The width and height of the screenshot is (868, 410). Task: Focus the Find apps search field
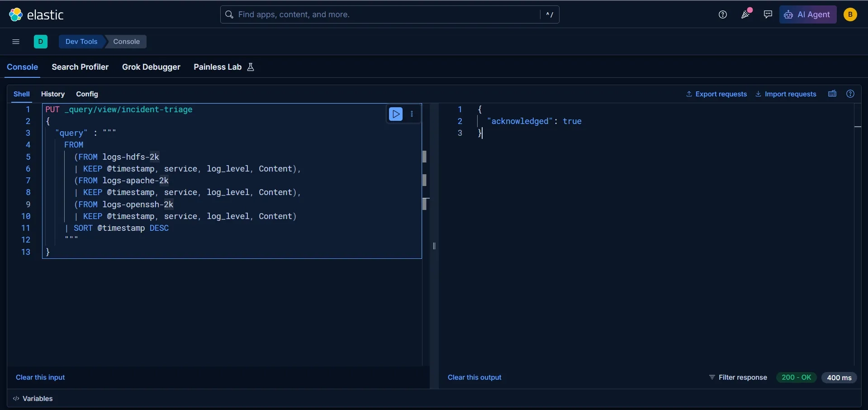click(x=390, y=14)
